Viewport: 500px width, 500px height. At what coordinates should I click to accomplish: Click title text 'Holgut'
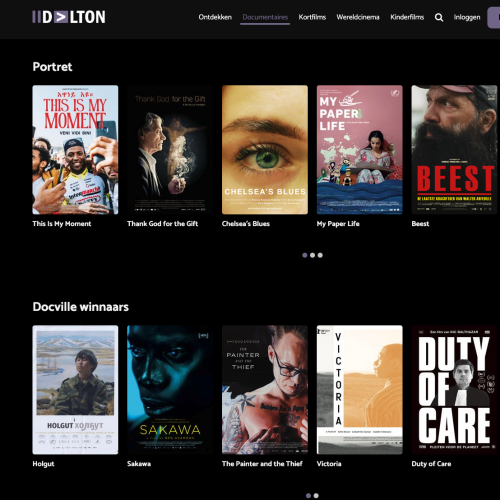tap(43, 464)
